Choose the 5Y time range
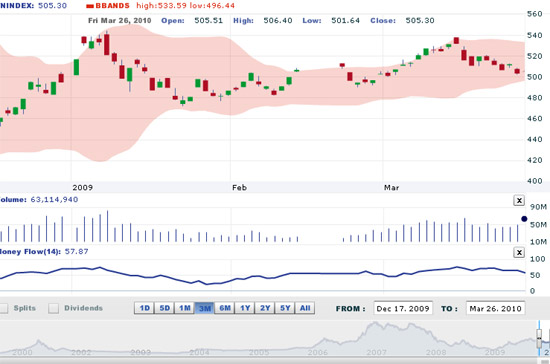The height and width of the screenshot is (364, 550). pos(285,308)
